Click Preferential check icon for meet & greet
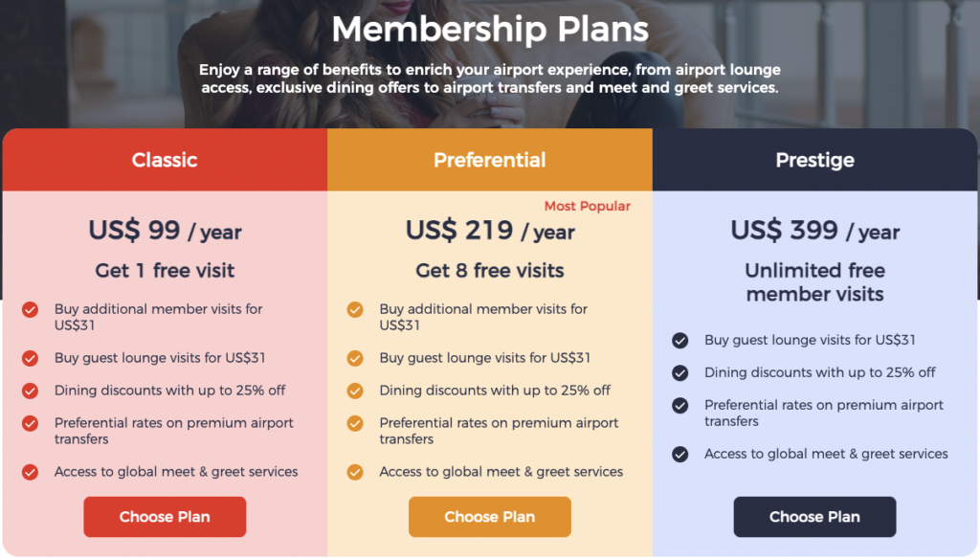Viewport: 980px width, 560px height. [355, 472]
